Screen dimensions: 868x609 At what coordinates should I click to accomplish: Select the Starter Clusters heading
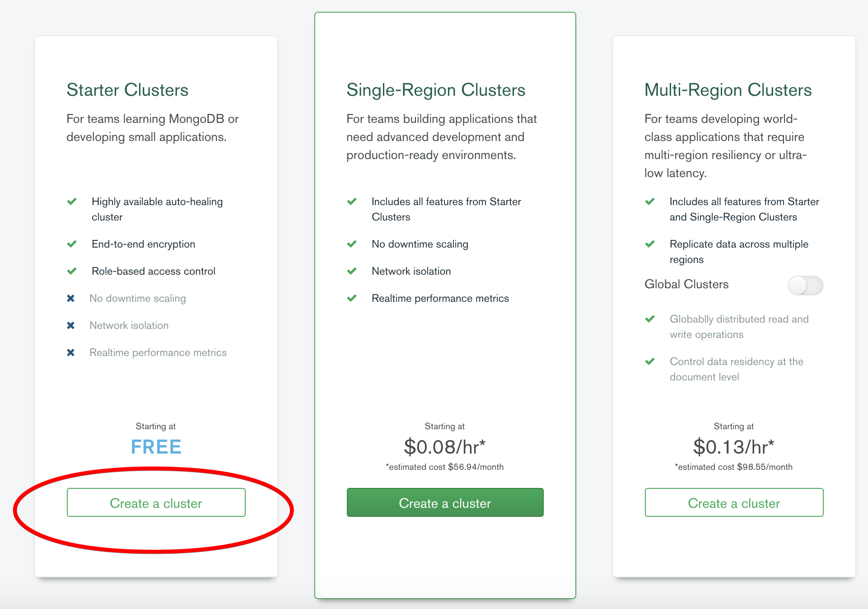(127, 90)
